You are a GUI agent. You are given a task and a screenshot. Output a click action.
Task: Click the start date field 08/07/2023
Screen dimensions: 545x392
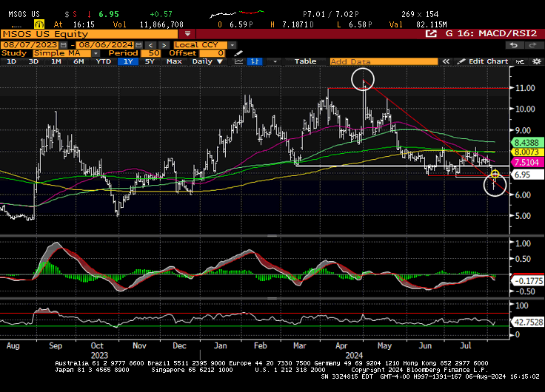tap(30, 45)
